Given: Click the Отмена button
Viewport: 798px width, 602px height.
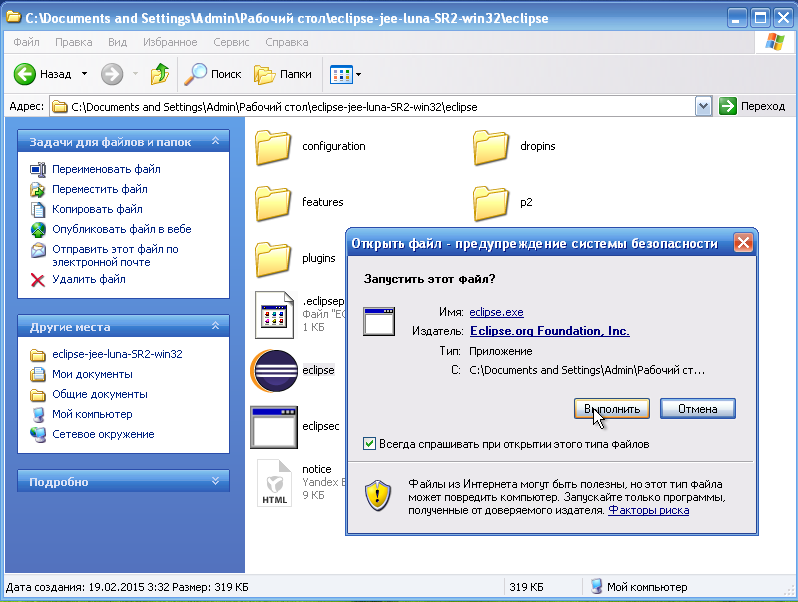Looking at the screenshot, I should 698,409.
